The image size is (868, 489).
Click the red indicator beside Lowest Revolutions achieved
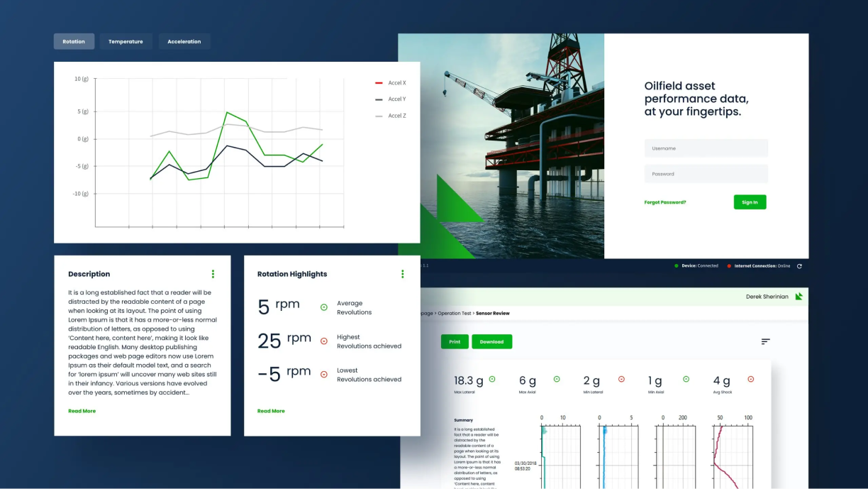point(324,375)
